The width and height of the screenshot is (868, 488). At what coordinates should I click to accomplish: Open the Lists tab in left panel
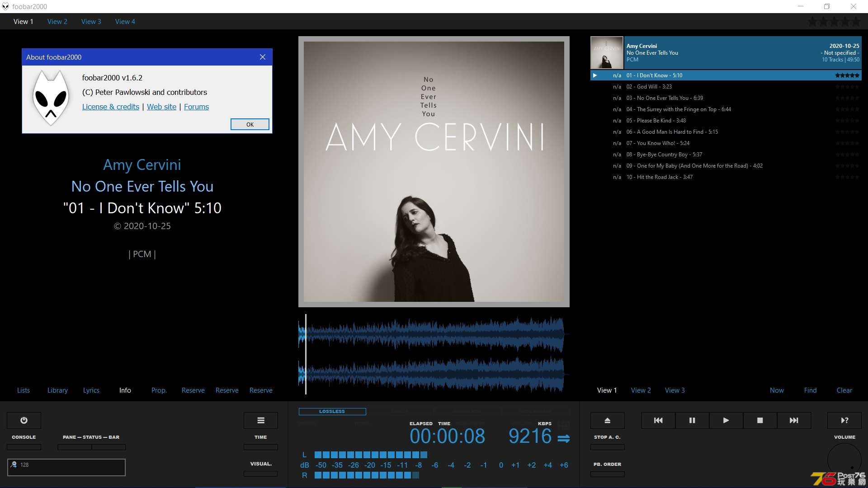coord(24,390)
